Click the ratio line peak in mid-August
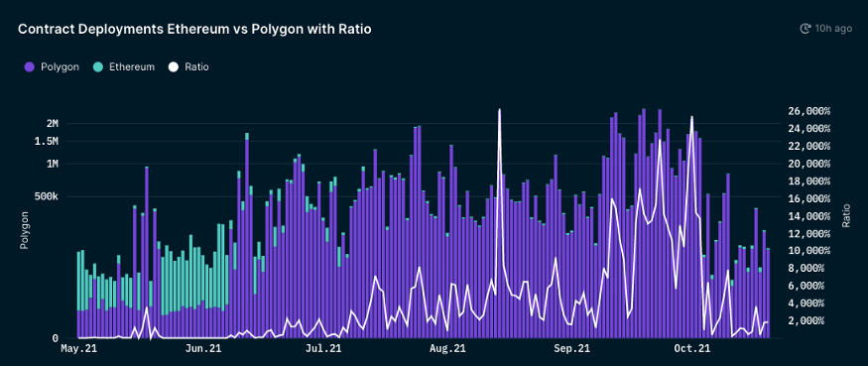The width and height of the screenshot is (868, 366). coord(500,111)
